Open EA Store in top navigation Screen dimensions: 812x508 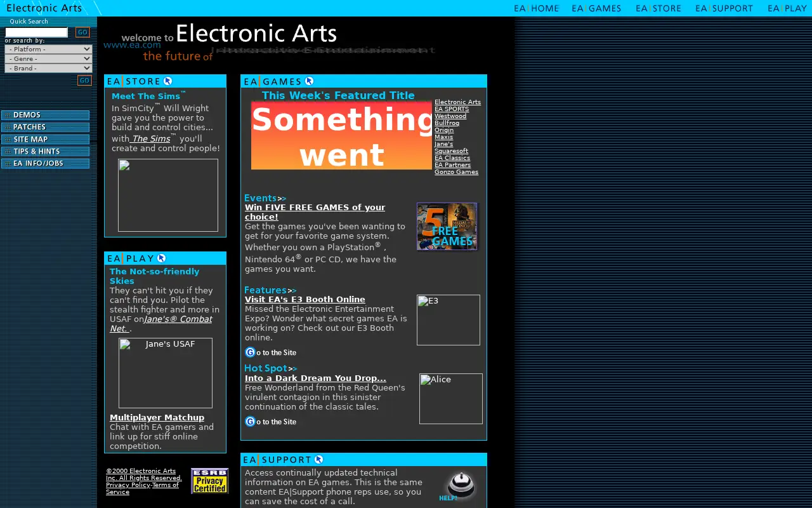click(x=658, y=8)
